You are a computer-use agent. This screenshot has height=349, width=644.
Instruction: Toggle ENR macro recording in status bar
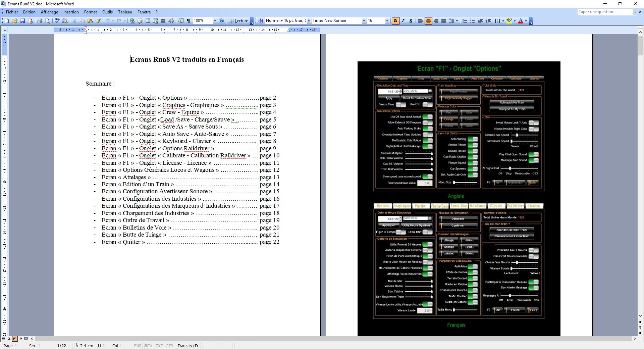(138, 346)
